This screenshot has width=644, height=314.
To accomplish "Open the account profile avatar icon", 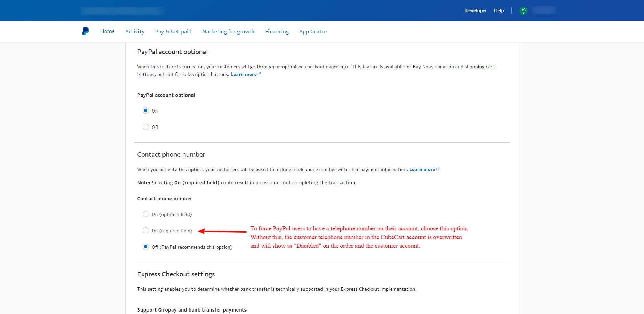I will click(523, 10).
